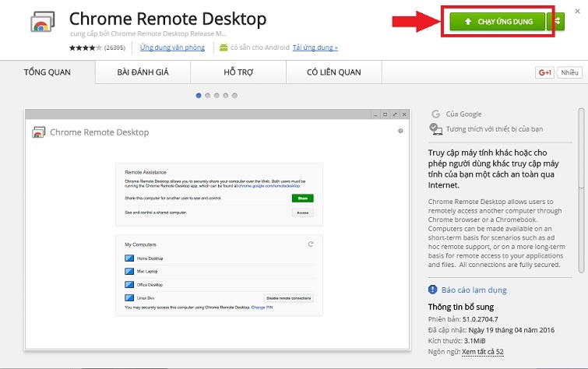This screenshot has height=369, width=588.
Task: Select the third screenshot carousel dot
Action: [217, 96]
